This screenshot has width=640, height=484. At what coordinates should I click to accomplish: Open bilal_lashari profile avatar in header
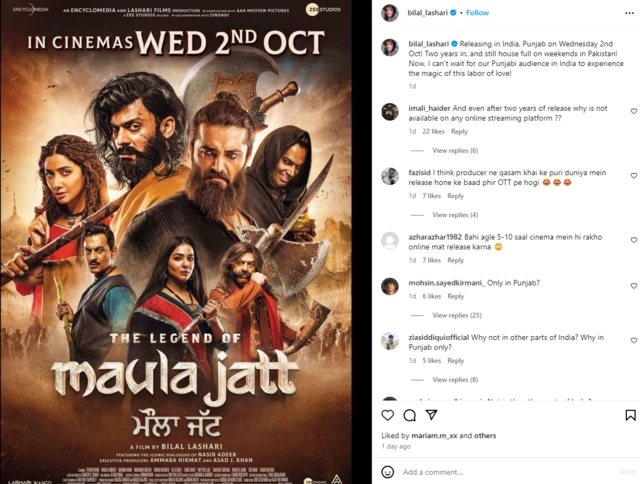pyautogui.click(x=390, y=13)
